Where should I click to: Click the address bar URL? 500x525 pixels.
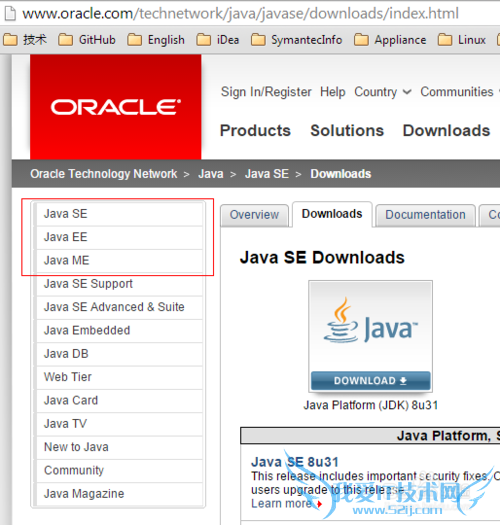click(x=240, y=14)
